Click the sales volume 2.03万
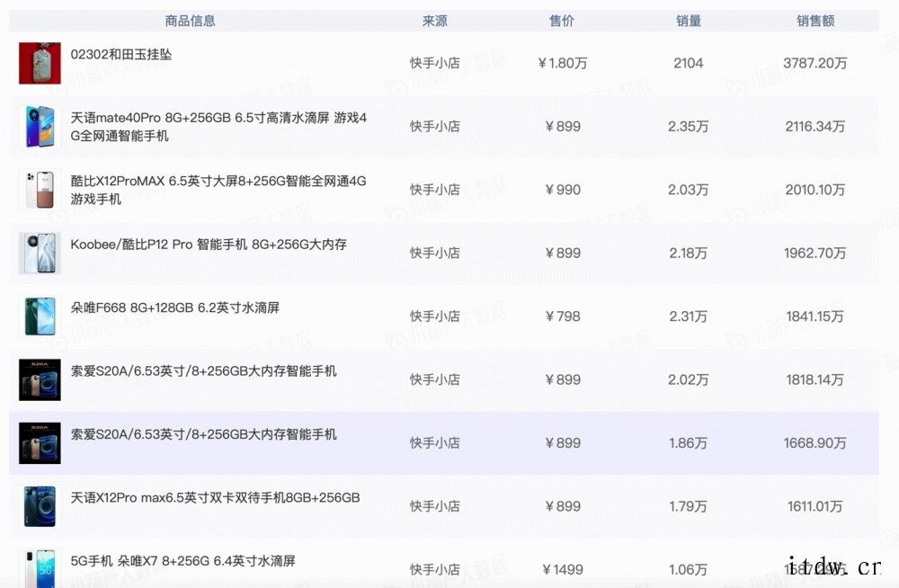Screen dimensions: 899x588 click(x=688, y=190)
